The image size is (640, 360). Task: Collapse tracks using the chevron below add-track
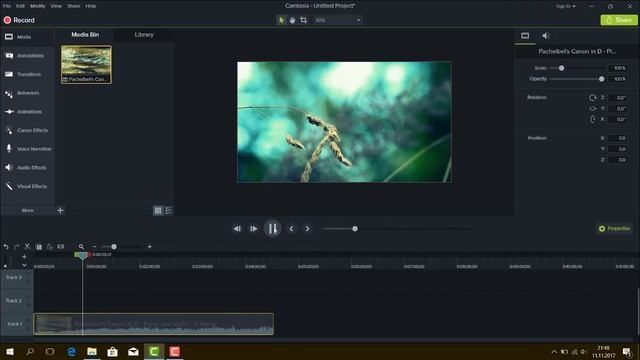(x=24, y=265)
